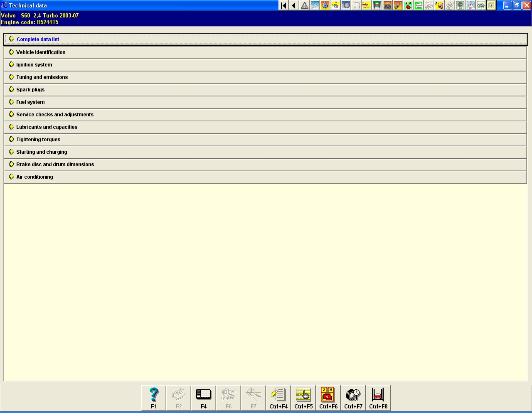Screen dimensions: 532x413
Task: Open Brake disc and drum dimensions row
Action: (266, 165)
